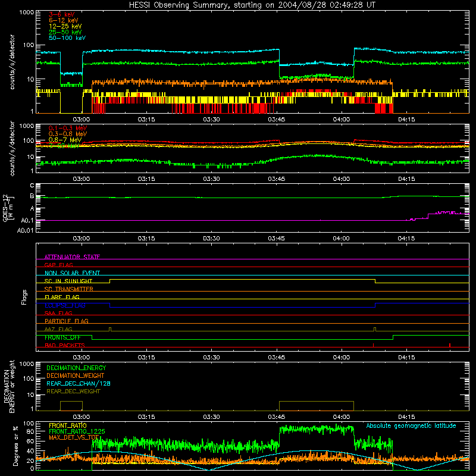
Task: Click the SC_IN_SUNLIGHT flag label
Action: (68, 281)
